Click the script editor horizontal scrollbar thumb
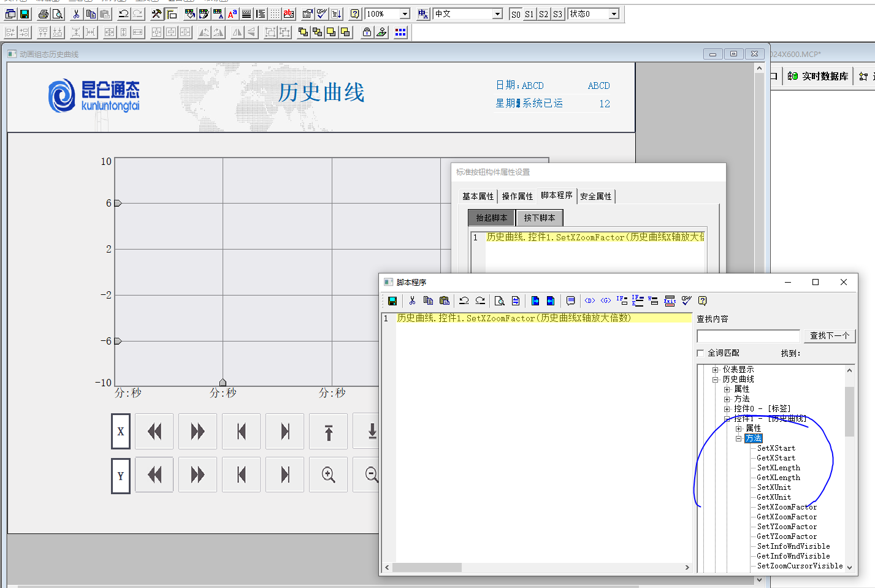 tap(427, 568)
